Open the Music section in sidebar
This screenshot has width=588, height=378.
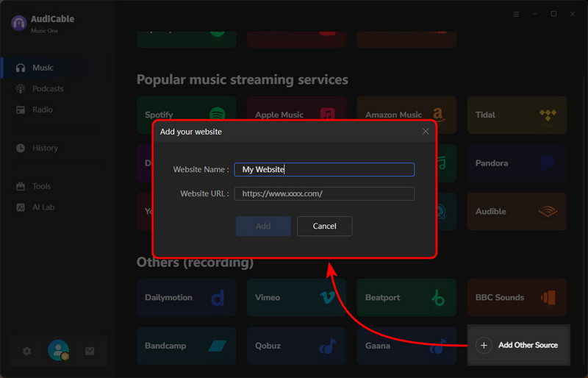pos(57,68)
